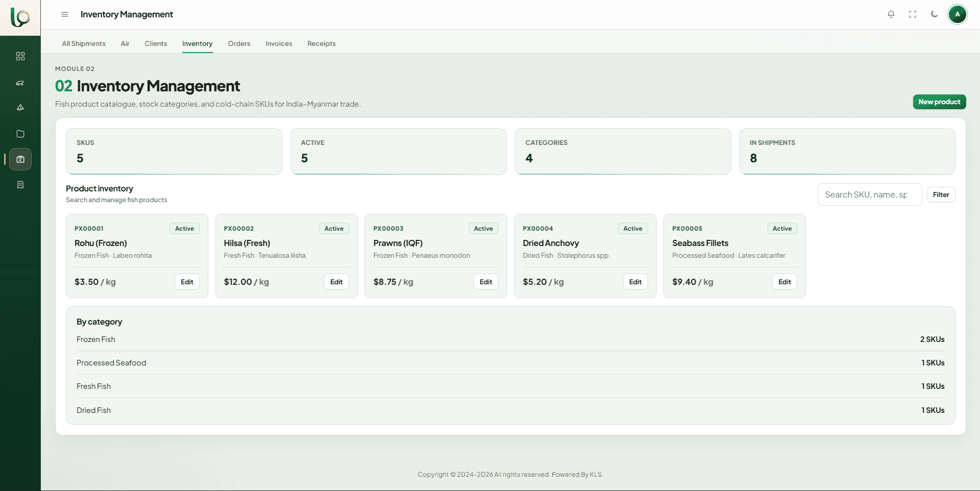This screenshot has height=491, width=980.
Task: Switch to Orders tab
Action: [x=239, y=43]
